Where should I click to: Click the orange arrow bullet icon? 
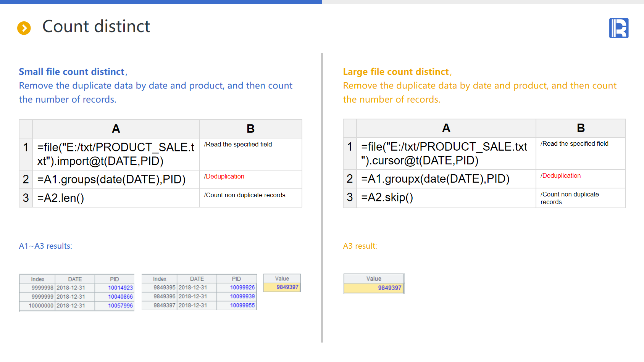click(x=24, y=28)
